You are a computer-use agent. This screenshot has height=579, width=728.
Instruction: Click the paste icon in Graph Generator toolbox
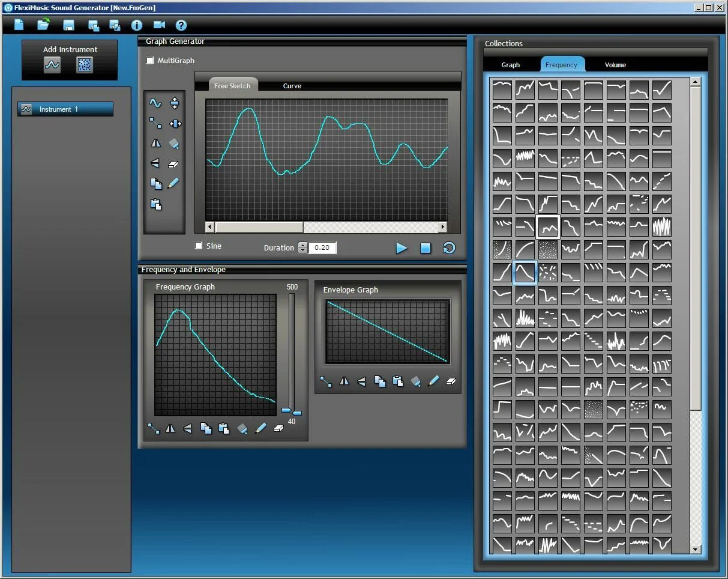(x=156, y=204)
